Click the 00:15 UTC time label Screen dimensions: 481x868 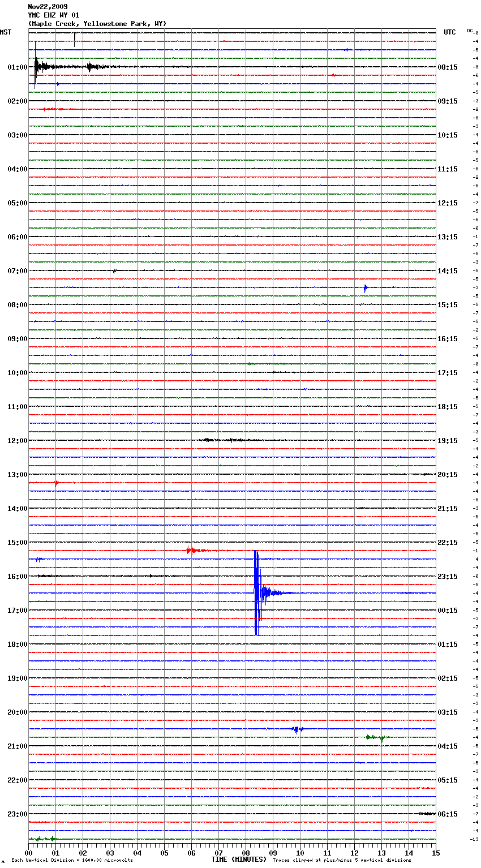click(448, 610)
